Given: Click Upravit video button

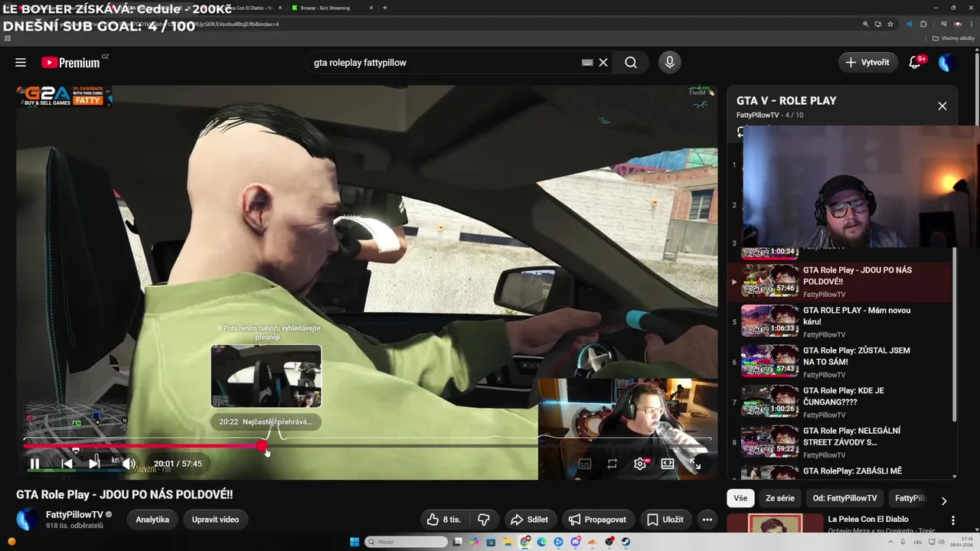Looking at the screenshot, I should (215, 520).
